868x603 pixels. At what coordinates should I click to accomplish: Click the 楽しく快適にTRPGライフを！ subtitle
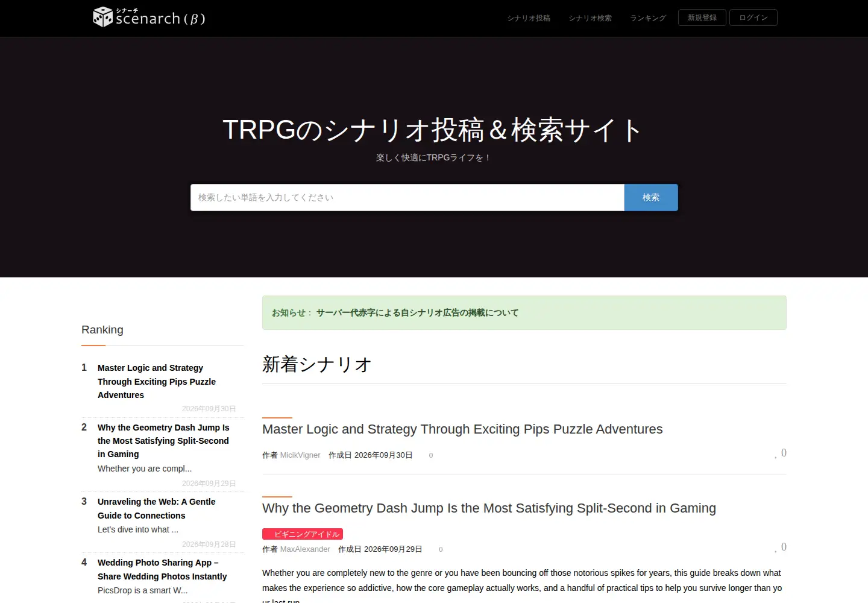pos(434,157)
